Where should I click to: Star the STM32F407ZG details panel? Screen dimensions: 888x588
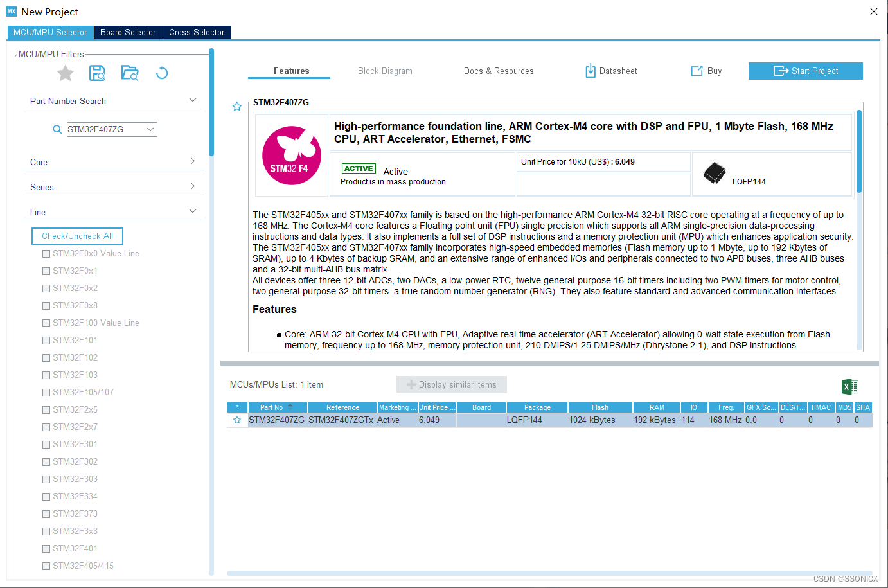point(237,107)
